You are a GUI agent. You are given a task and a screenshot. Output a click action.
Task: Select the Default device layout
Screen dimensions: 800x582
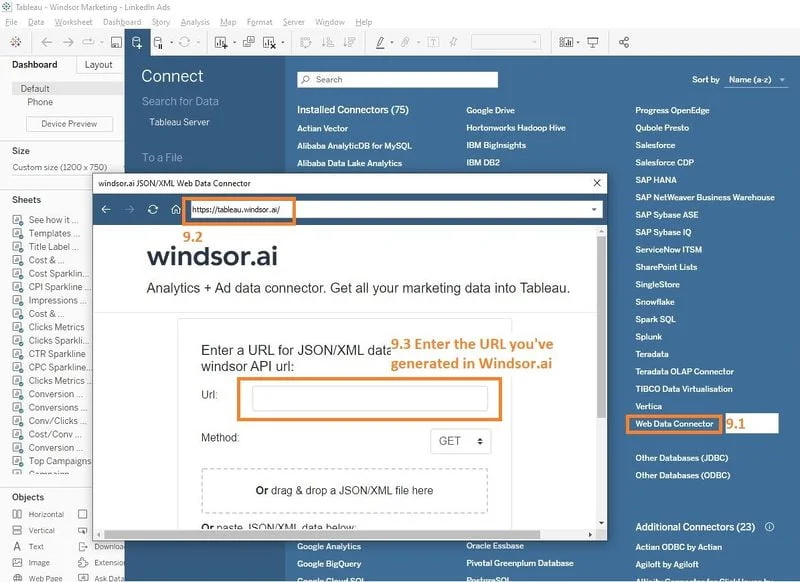pyautogui.click(x=67, y=88)
